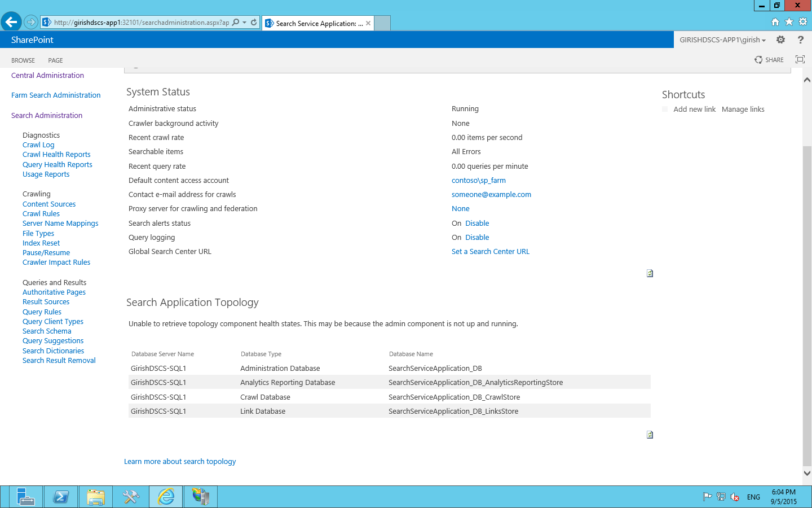The width and height of the screenshot is (812, 508).
Task: Open Search Result Removal link
Action: coord(59,360)
